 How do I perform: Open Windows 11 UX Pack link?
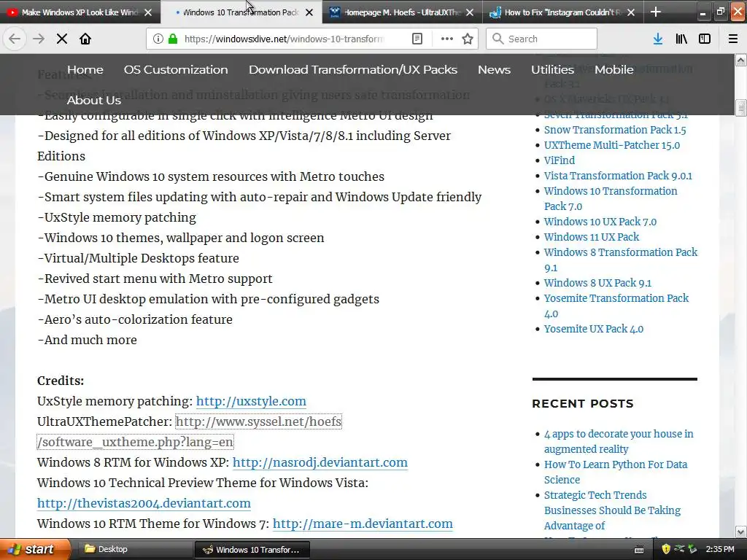point(592,237)
